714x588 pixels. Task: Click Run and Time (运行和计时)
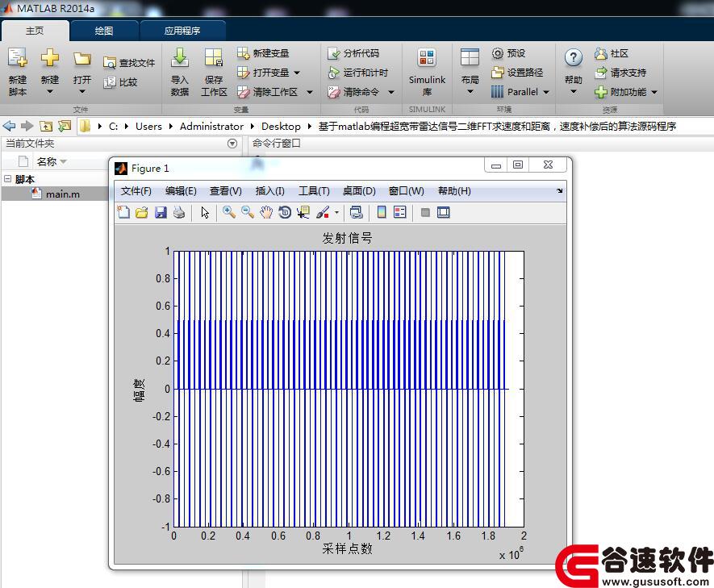tap(358, 73)
